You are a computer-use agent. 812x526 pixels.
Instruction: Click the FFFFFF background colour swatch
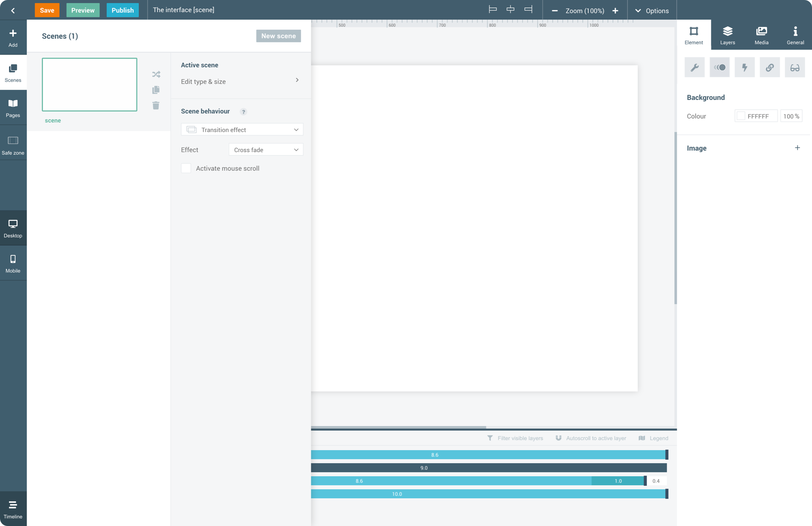[741, 116]
